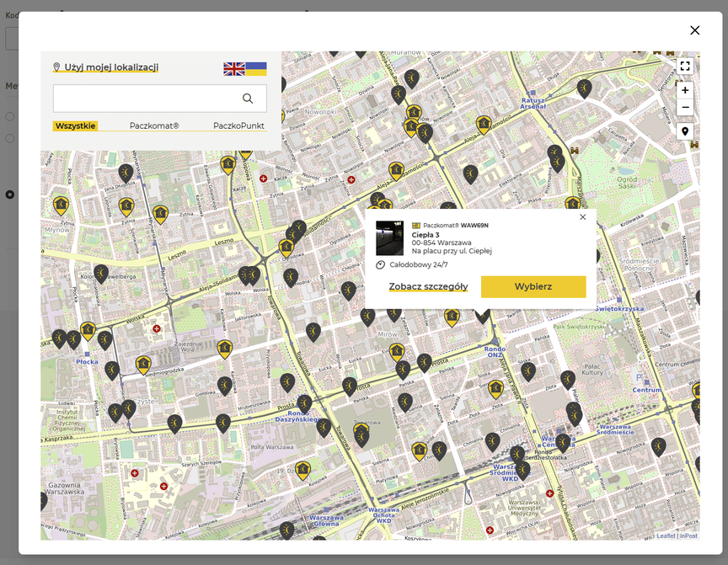Select the dark marker beside Ratusz Arsenał
The width and height of the screenshot is (728, 565).
pos(584,88)
